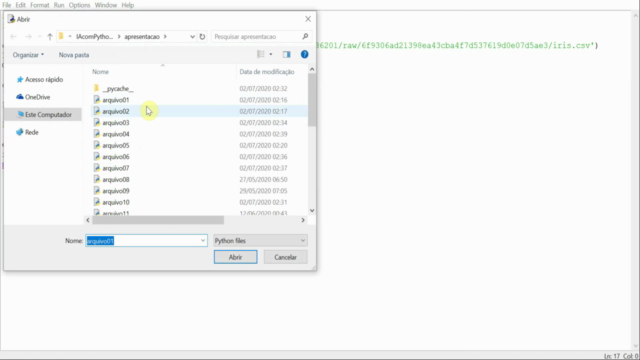Go up one folder level arrow

pyautogui.click(x=50, y=37)
